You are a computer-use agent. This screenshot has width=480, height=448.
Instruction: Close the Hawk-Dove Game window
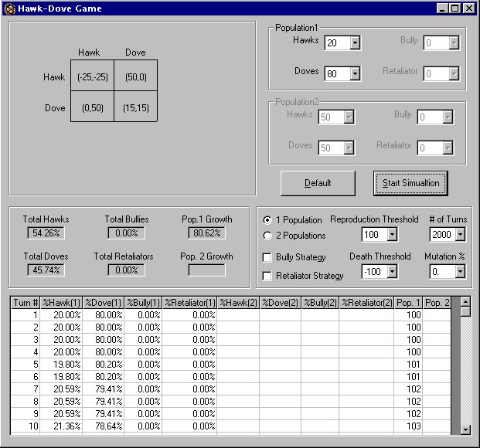(x=468, y=8)
